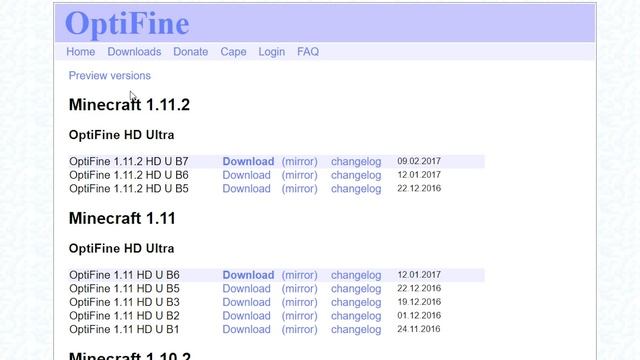View changelog for OptiFine 1.11.2 HD U B7
The width and height of the screenshot is (640, 360).
[x=356, y=161]
